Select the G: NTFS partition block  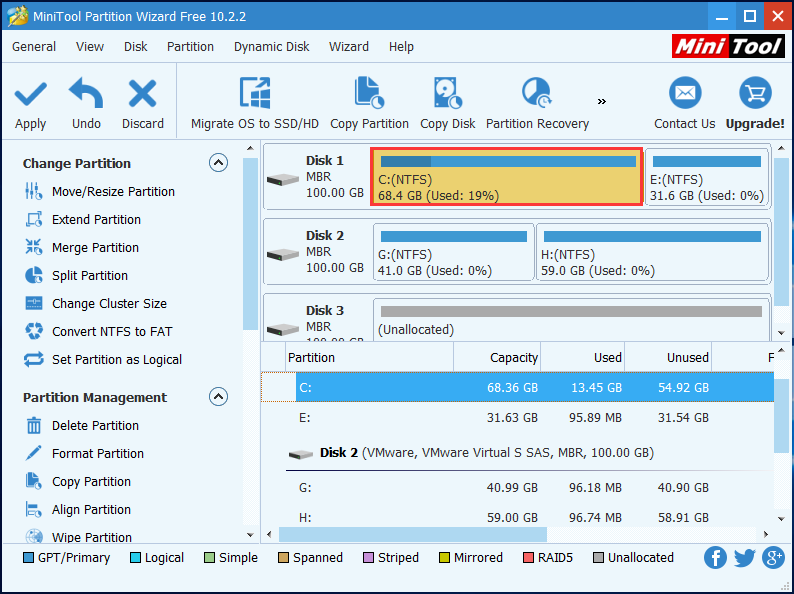coord(454,252)
